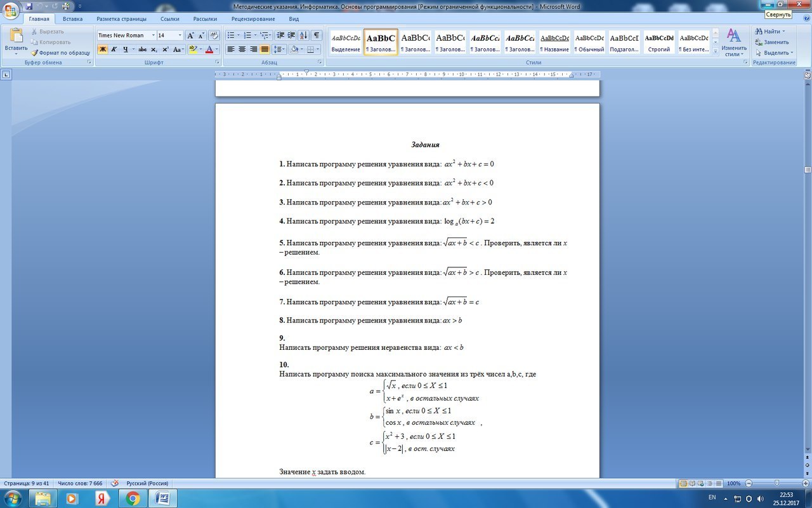
Task: Toggle show paragraph marks (¶)
Action: [317, 36]
